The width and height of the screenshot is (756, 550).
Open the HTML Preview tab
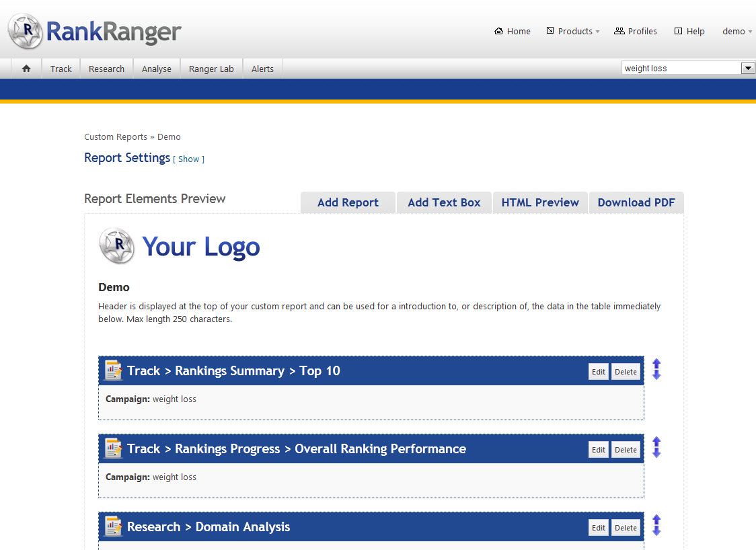[540, 202]
